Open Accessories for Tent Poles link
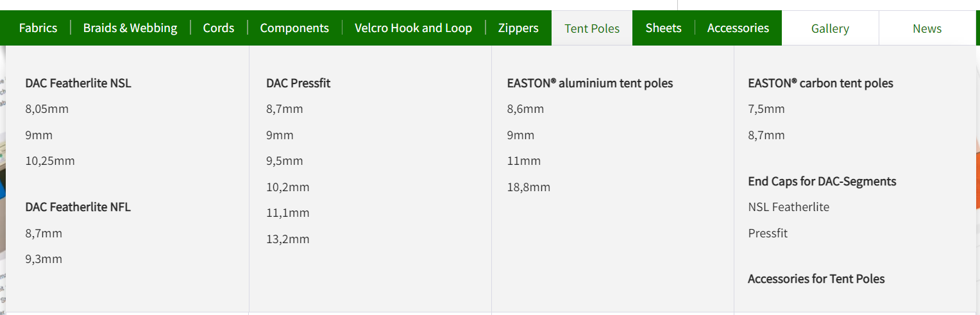The width and height of the screenshot is (980, 315). [x=816, y=279]
